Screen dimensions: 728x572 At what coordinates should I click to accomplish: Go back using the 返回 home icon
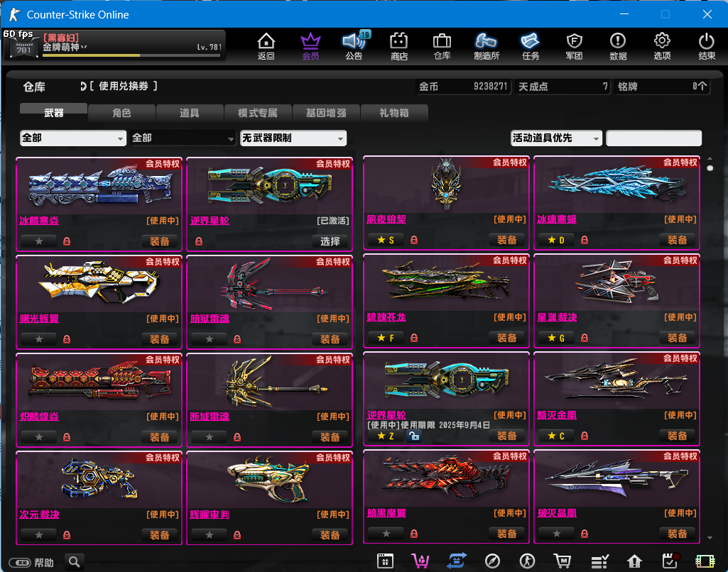(x=266, y=46)
